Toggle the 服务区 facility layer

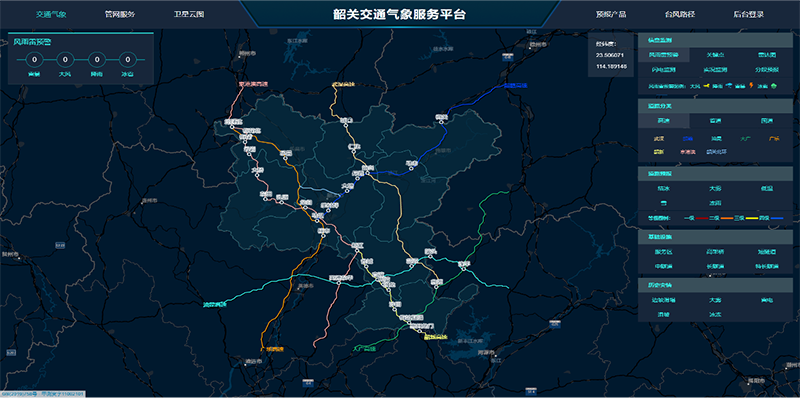(x=664, y=252)
